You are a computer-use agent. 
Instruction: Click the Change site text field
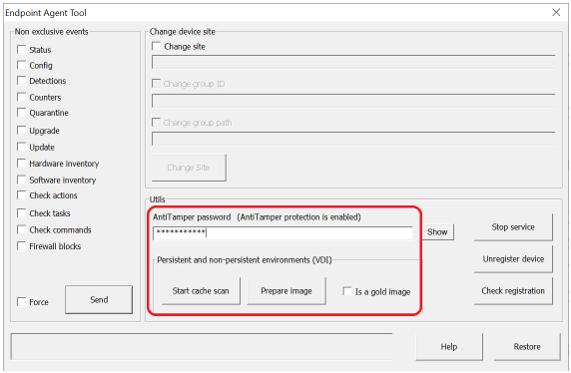pos(353,62)
